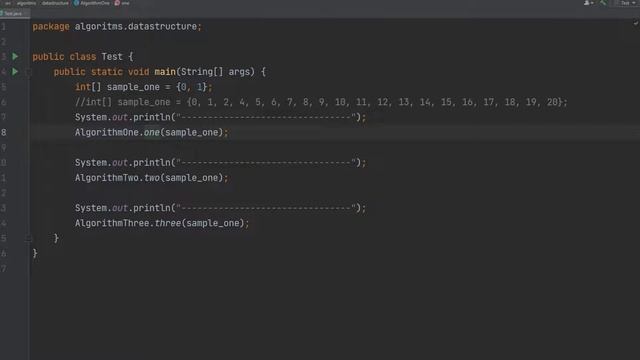The width and height of the screenshot is (640, 360).
Task: Click line number 8 in the gutter
Action: (4, 133)
